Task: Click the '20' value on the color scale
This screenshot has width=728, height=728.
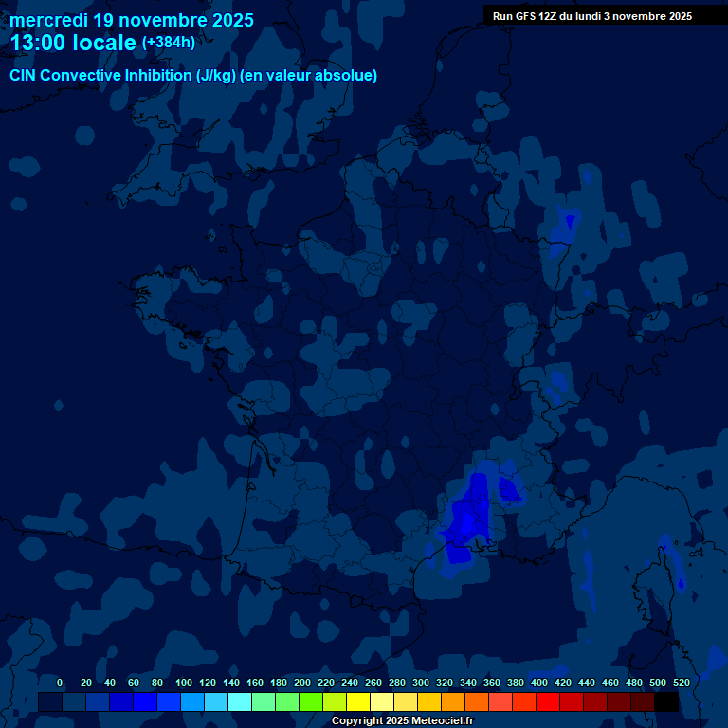Action: click(x=86, y=682)
